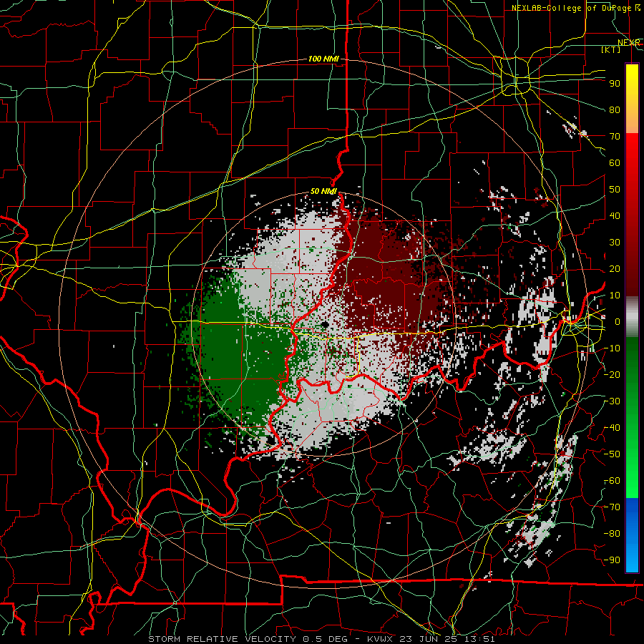
Task: Click the 60 value on the velocity scale
Action: [615, 162]
